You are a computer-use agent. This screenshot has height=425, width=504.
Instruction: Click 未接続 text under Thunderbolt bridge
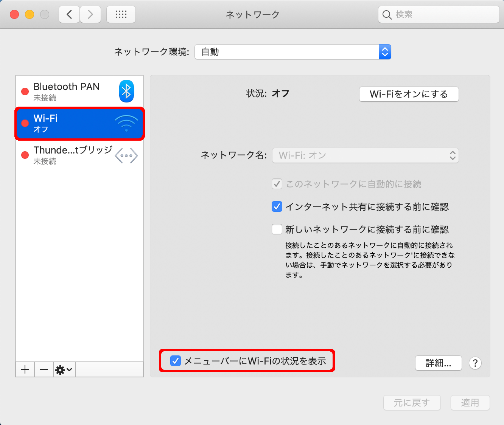tap(45, 161)
